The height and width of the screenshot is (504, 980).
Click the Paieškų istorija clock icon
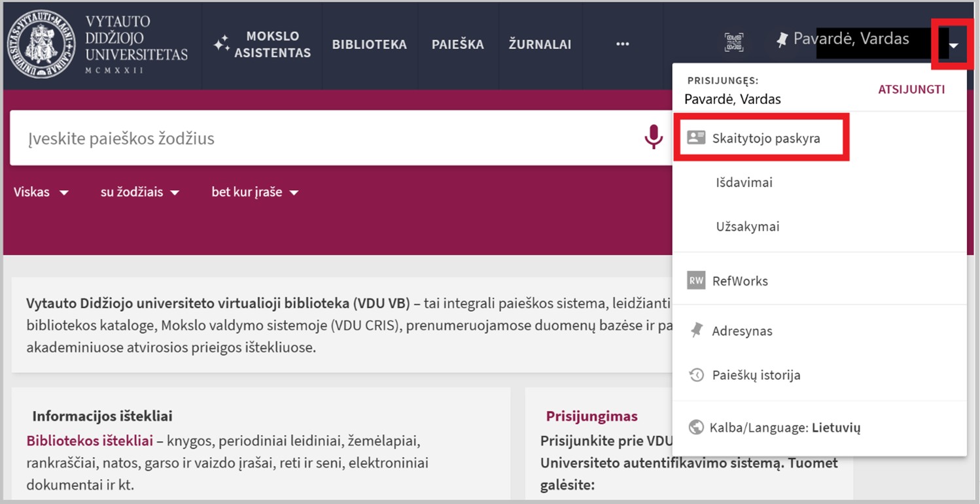(x=696, y=375)
